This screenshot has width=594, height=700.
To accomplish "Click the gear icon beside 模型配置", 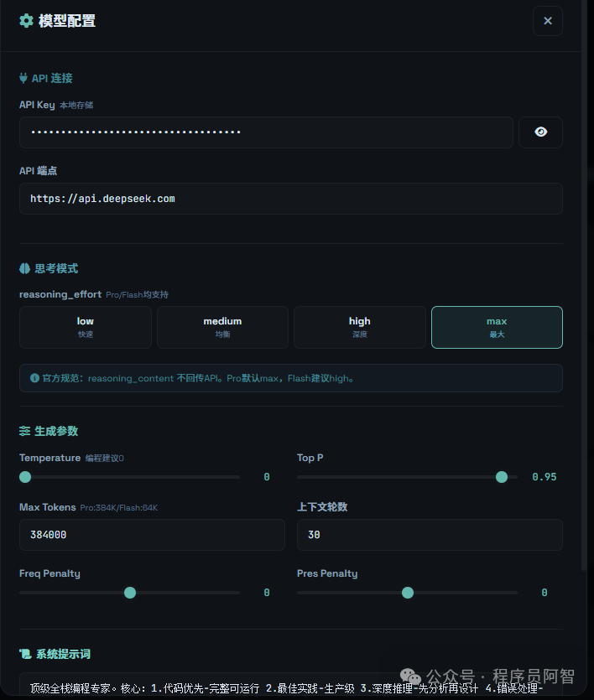I will 26,20.
